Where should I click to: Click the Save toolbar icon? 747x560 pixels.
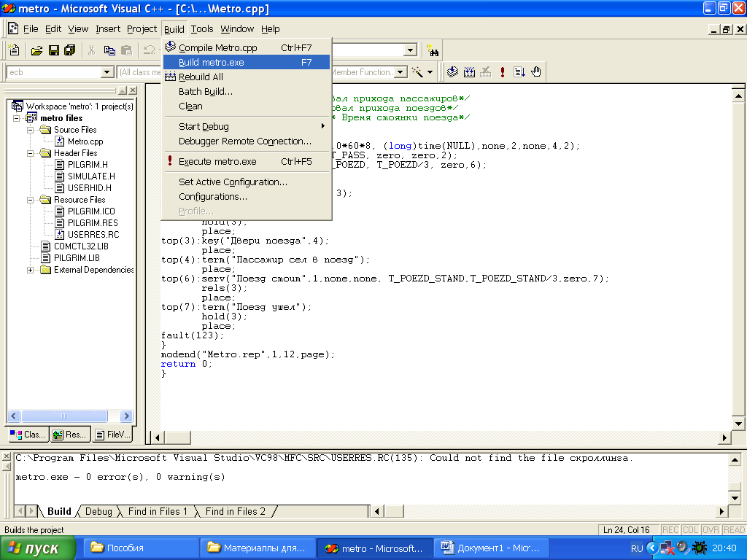(54, 50)
